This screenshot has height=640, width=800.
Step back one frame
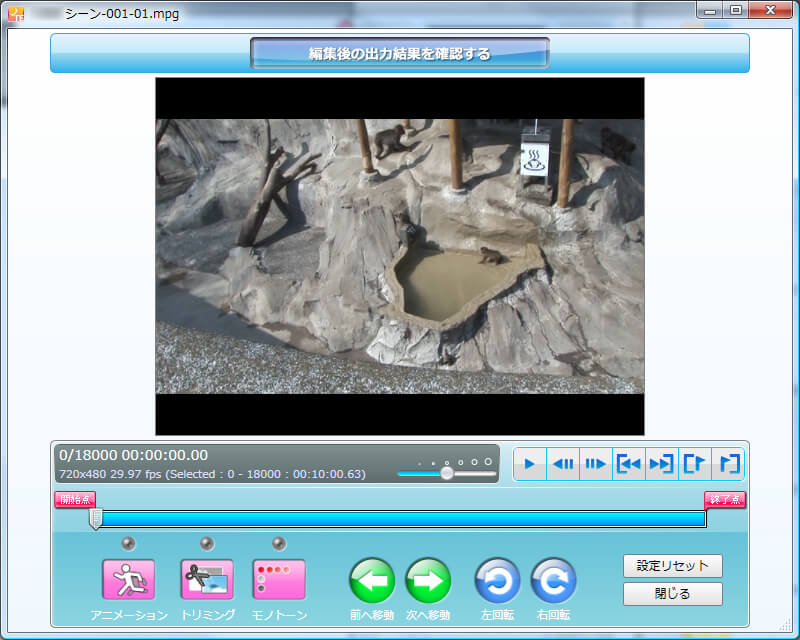point(563,464)
